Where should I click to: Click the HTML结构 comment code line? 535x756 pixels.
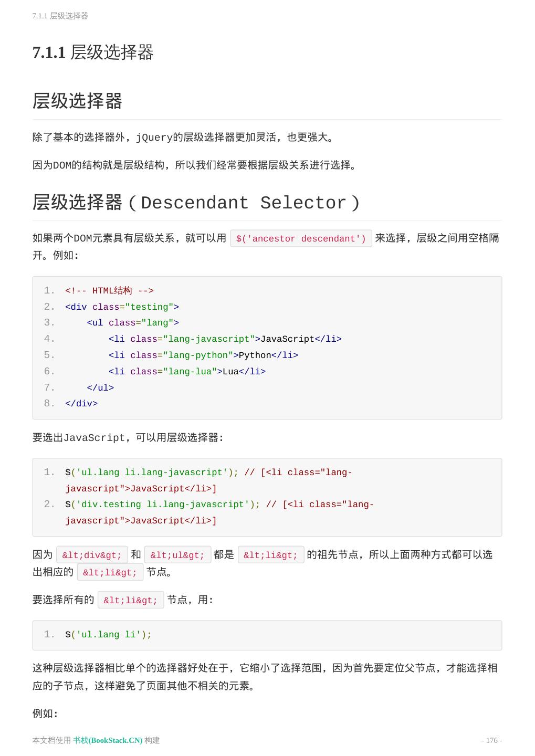(109, 291)
